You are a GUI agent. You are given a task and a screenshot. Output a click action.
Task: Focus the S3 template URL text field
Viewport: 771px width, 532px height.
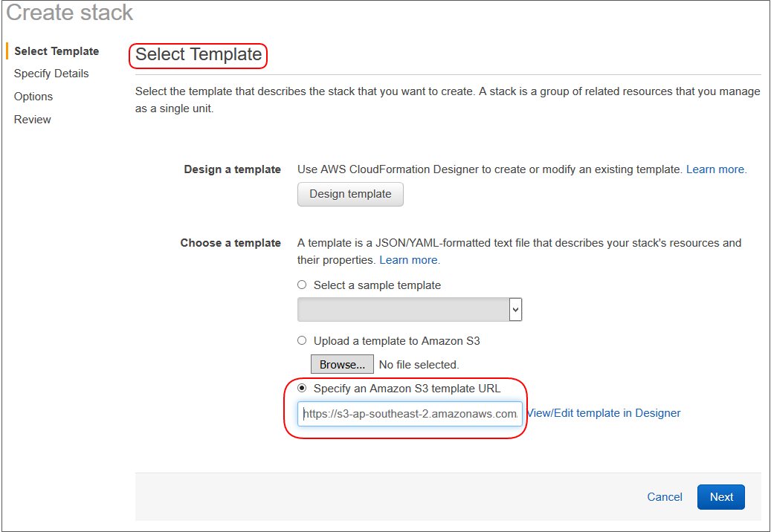pyautogui.click(x=410, y=414)
